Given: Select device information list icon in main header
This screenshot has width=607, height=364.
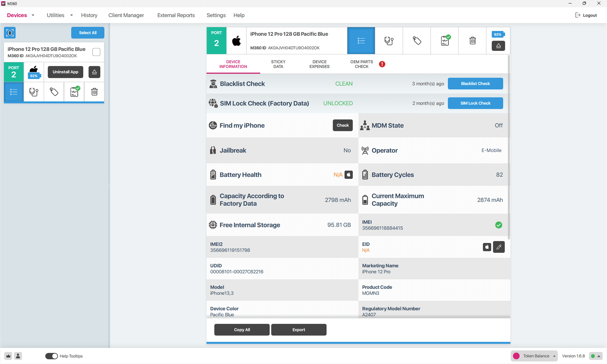Looking at the screenshot, I should 361,41.
